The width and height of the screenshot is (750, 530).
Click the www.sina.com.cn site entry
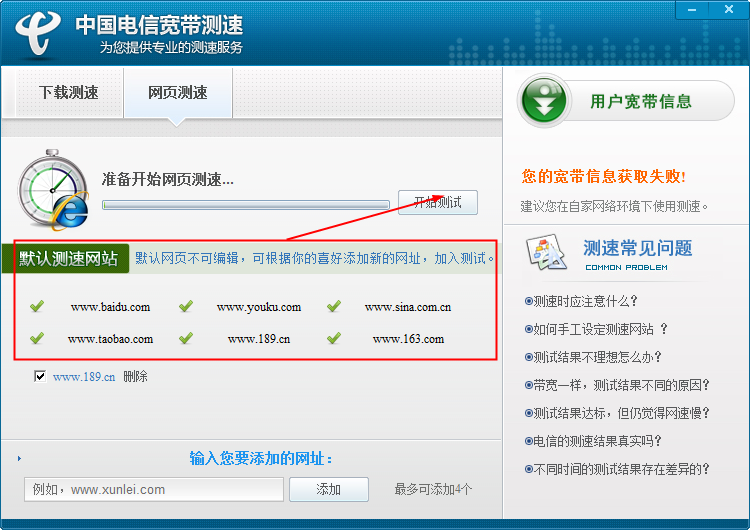(408, 307)
